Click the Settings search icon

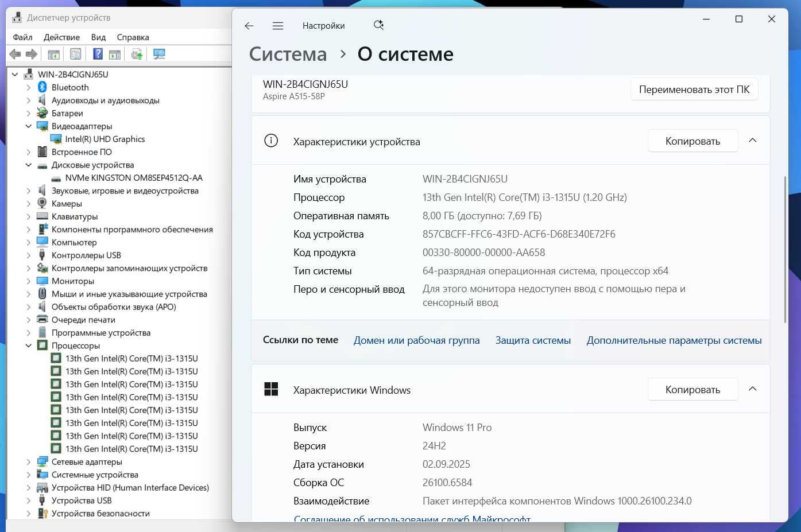click(x=378, y=25)
